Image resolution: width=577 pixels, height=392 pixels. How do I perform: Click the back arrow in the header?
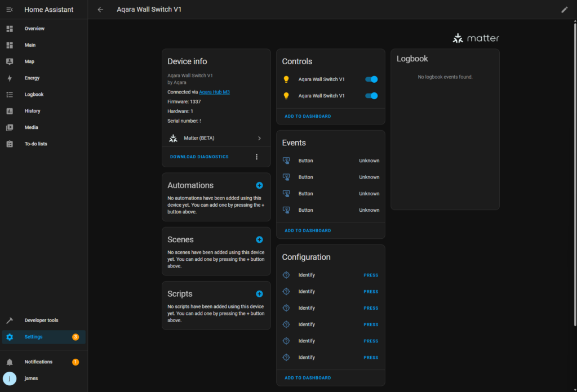100,10
